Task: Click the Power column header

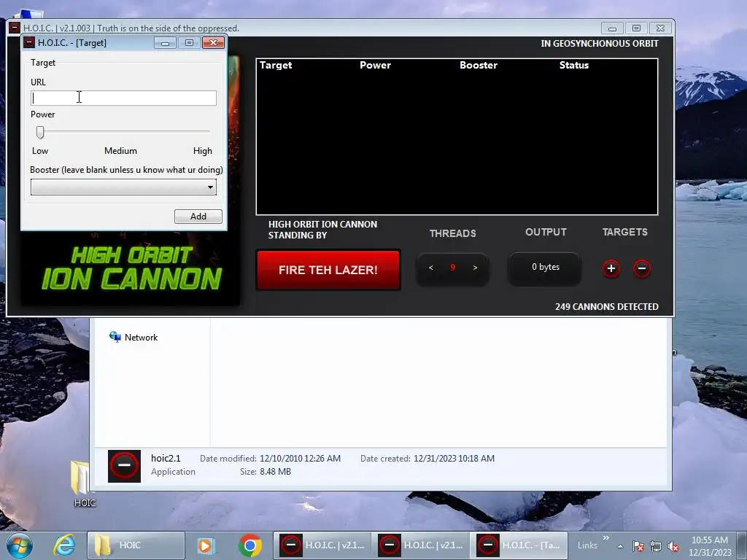Action: [x=375, y=65]
